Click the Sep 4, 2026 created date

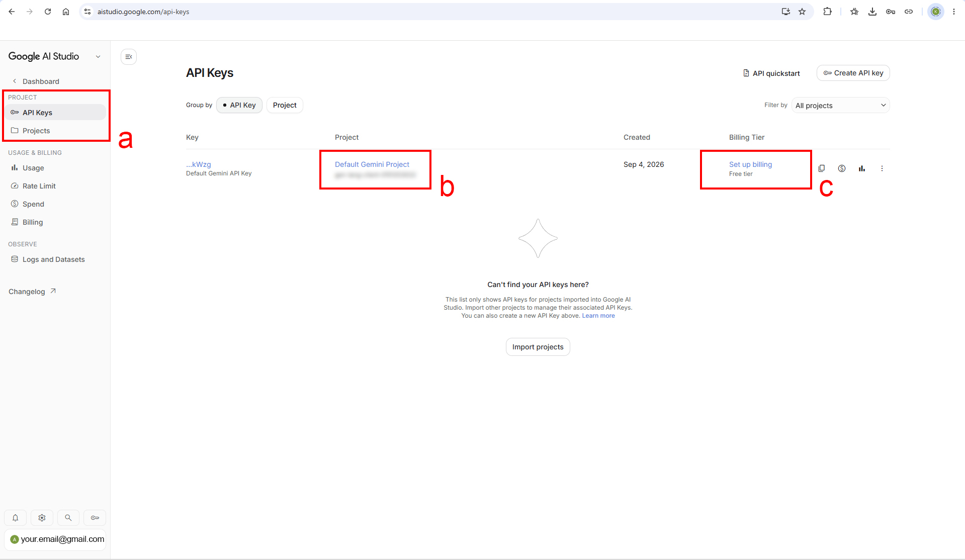click(644, 164)
